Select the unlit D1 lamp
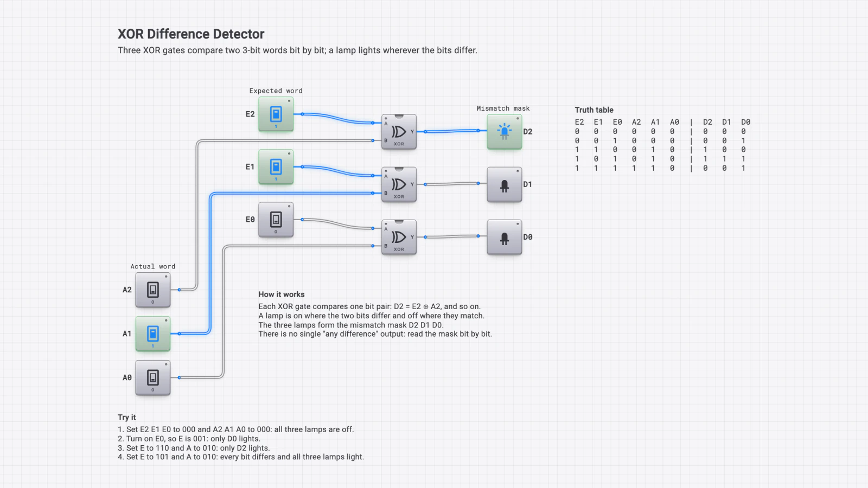This screenshot has width=868, height=488. pyautogui.click(x=505, y=184)
